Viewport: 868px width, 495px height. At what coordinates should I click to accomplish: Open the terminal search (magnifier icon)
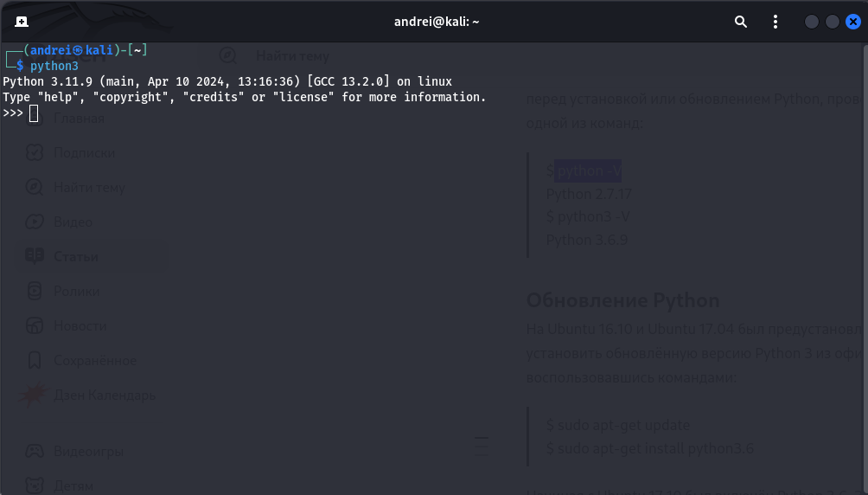[741, 22]
